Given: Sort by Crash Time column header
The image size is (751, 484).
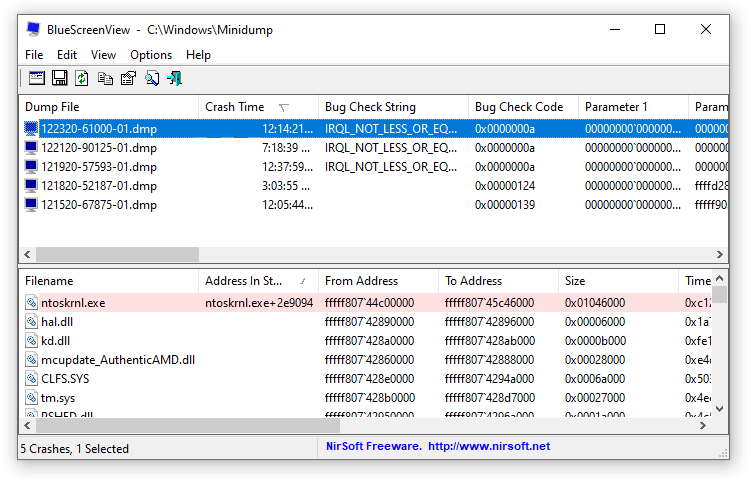Looking at the screenshot, I should click(259, 107).
